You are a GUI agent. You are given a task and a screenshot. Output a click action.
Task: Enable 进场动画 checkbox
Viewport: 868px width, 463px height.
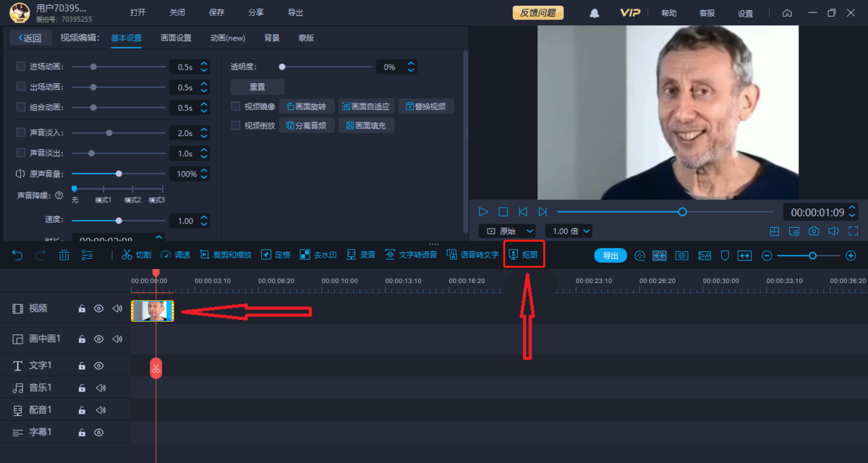click(21, 67)
